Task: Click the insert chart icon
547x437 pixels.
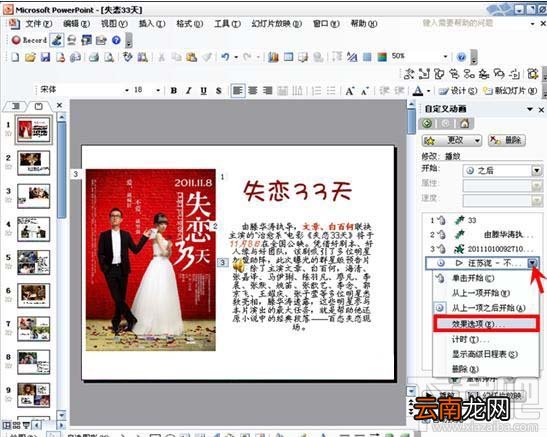Action: pyautogui.click(x=273, y=57)
